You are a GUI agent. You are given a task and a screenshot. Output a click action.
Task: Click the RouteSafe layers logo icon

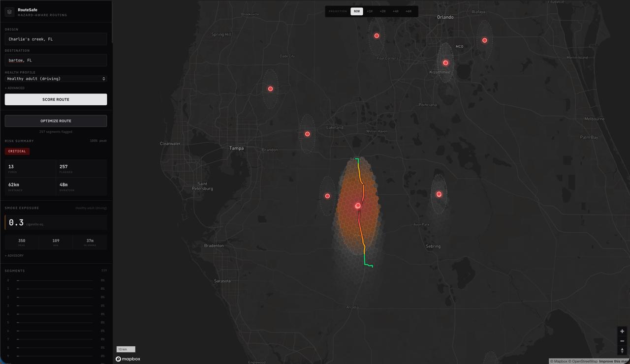[x=9, y=12]
